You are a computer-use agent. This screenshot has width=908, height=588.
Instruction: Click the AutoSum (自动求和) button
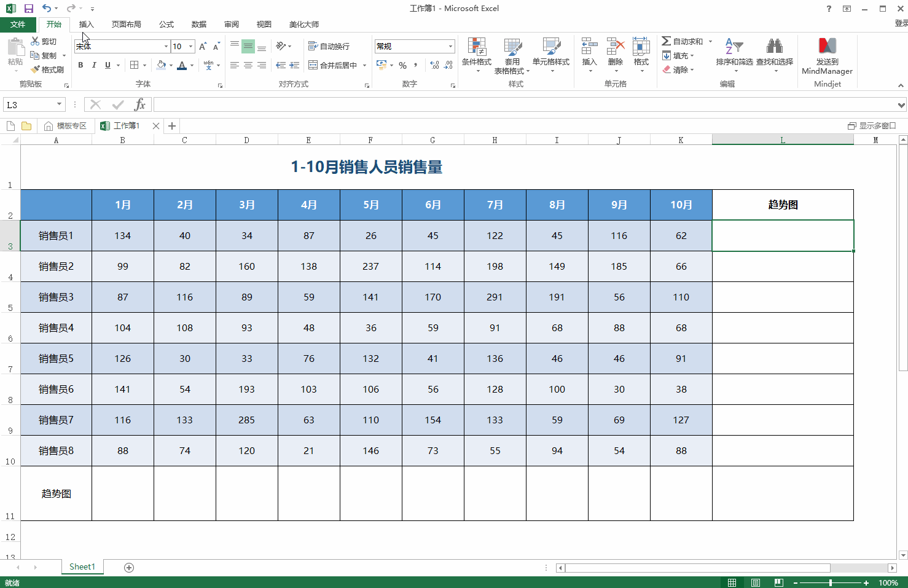coord(683,41)
